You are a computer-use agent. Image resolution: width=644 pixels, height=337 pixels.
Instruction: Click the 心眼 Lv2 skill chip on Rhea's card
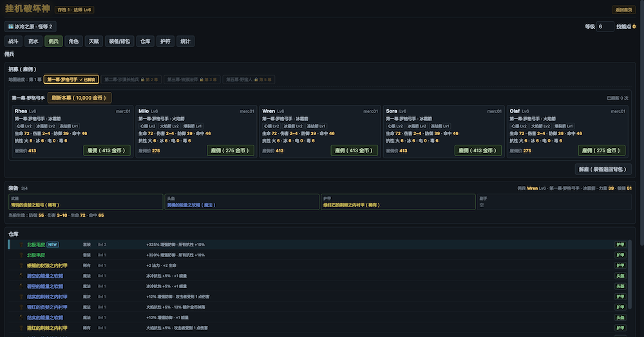pyautogui.click(x=24, y=126)
